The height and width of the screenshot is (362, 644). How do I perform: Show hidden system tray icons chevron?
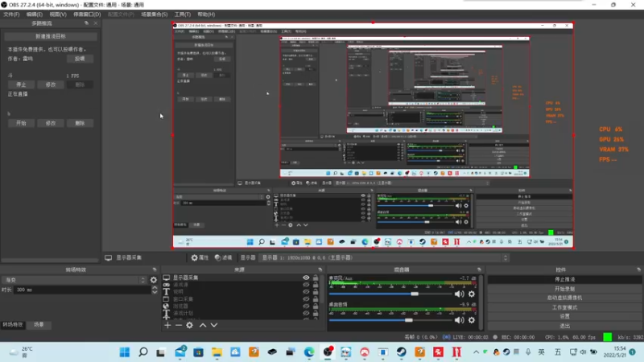click(476, 352)
